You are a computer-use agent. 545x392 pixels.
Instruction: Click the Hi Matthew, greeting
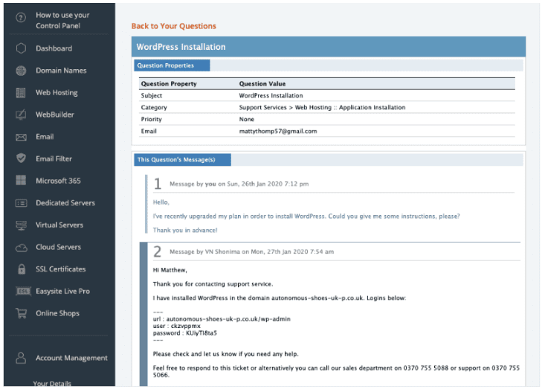[170, 270]
